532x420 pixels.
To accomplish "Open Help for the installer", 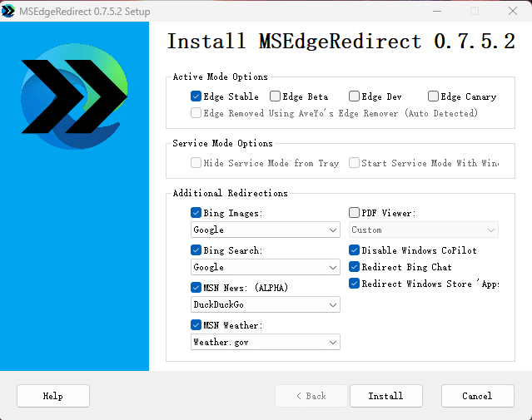I will tap(53, 396).
